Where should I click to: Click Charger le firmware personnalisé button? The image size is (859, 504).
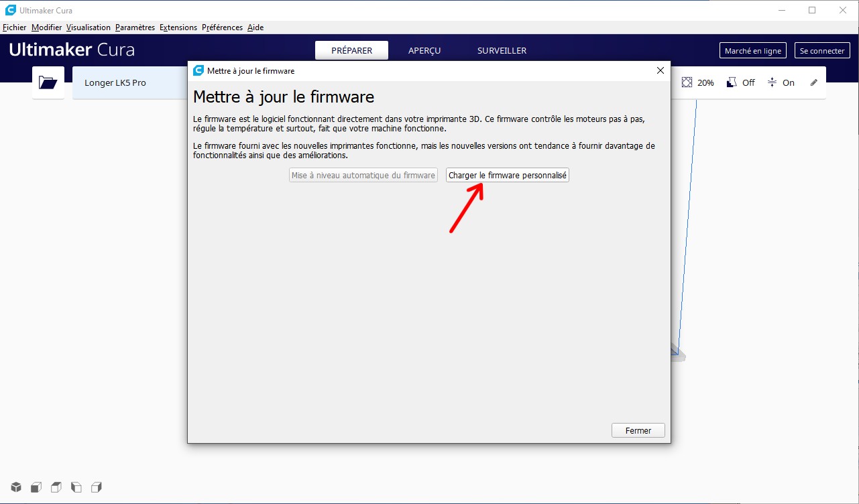tap(508, 175)
